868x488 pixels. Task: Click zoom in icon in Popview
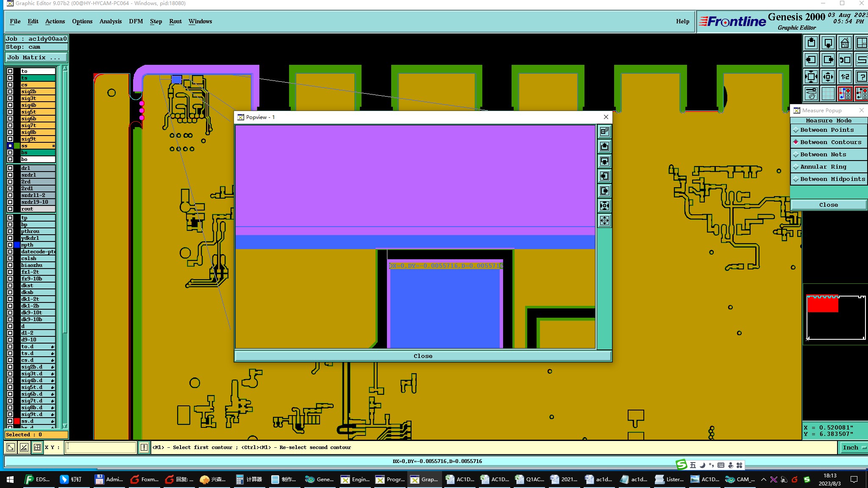tap(604, 206)
